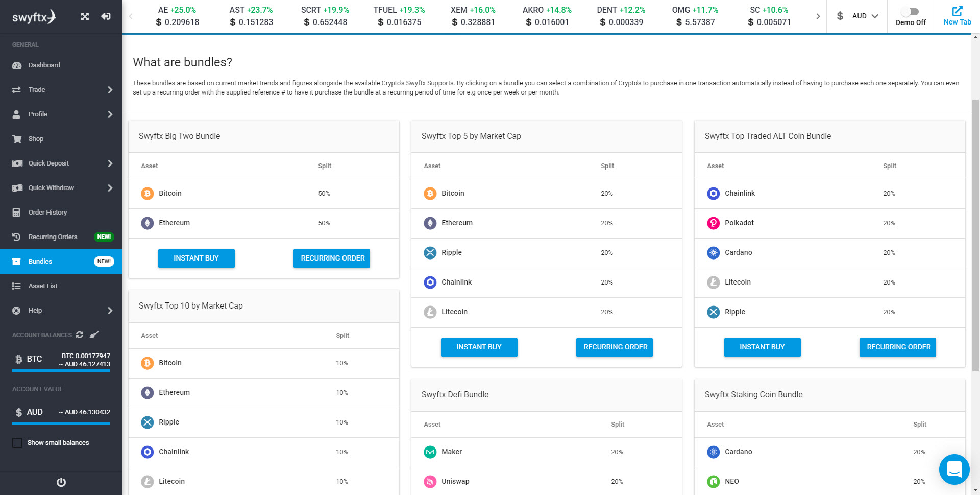This screenshot has height=495, width=980.
Task: Expand Quick Withdraw submenu
Action: click(61, 188)
